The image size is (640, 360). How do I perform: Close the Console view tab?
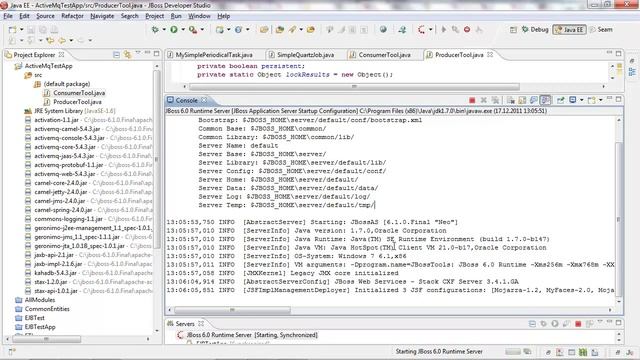coord(204,100)
